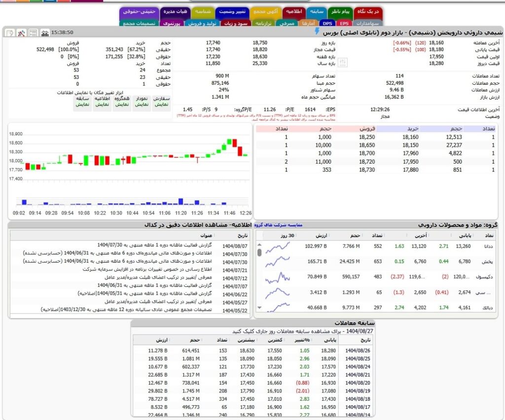Open the technical chart tool icon
The height and width of the screenshot is (420, 505).
click(x=21, y=33)
